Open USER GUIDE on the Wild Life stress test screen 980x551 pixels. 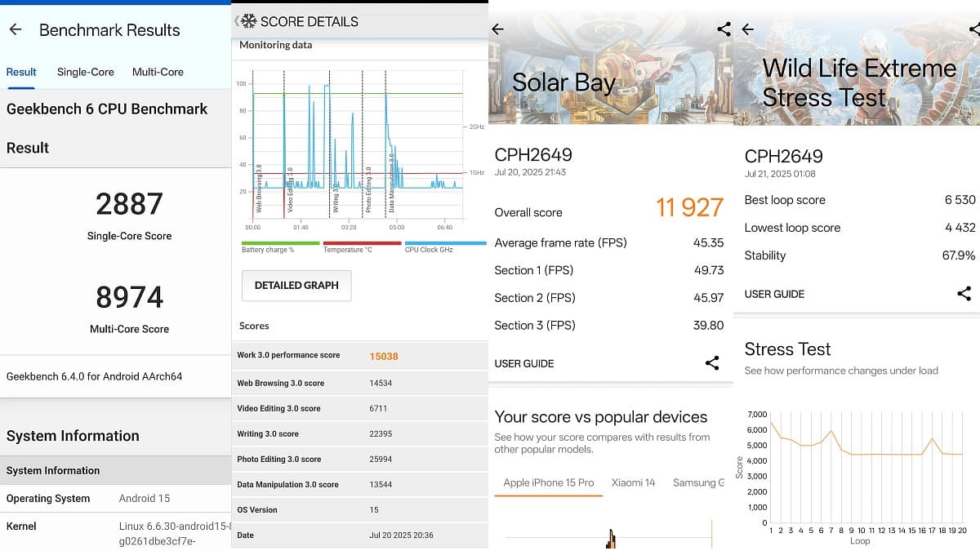(774, 294)
